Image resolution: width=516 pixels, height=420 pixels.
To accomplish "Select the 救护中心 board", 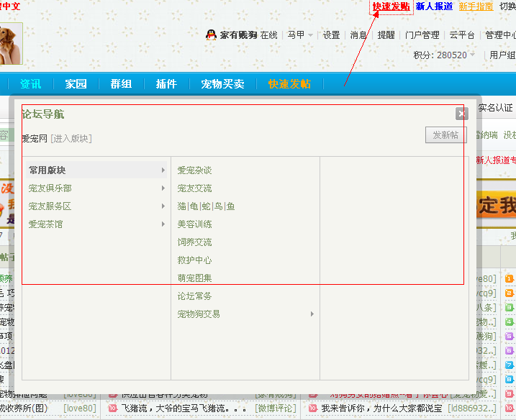I will 194,260.
